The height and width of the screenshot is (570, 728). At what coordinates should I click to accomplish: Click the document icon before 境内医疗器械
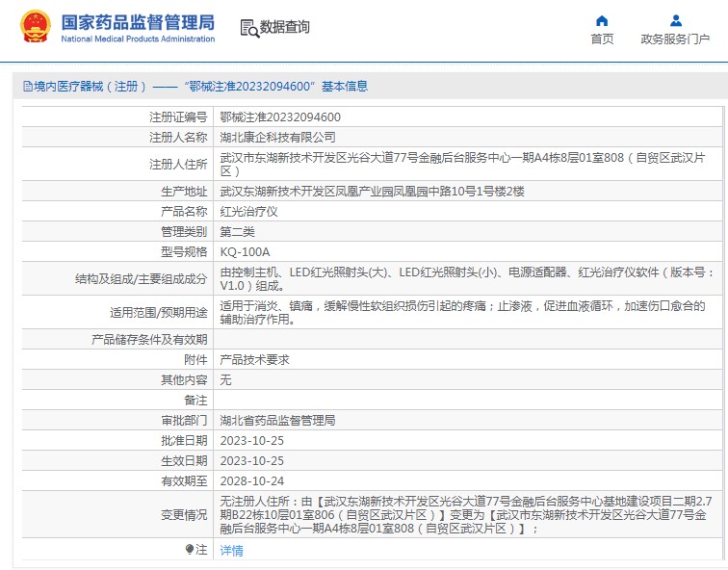(x=28, y=87)
